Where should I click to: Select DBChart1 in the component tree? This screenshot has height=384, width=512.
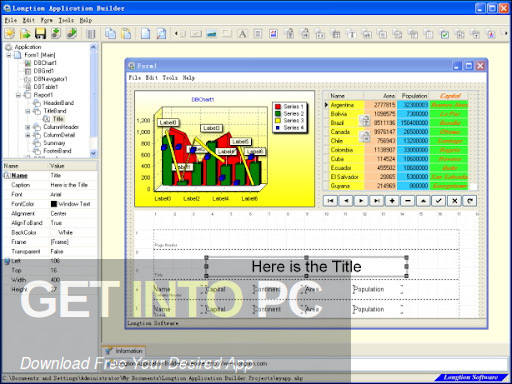[45, 63]
